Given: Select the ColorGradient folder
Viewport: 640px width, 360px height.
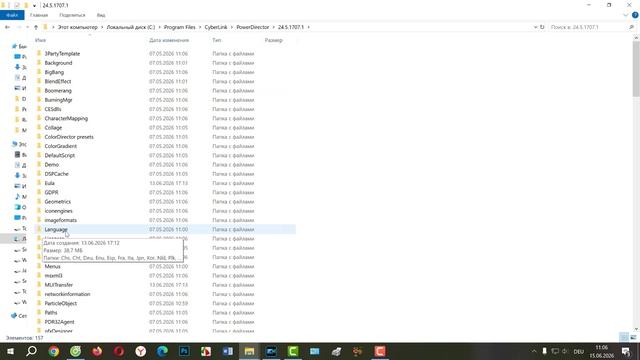Looking at the screenshot, I should click(x=60, y=146).
